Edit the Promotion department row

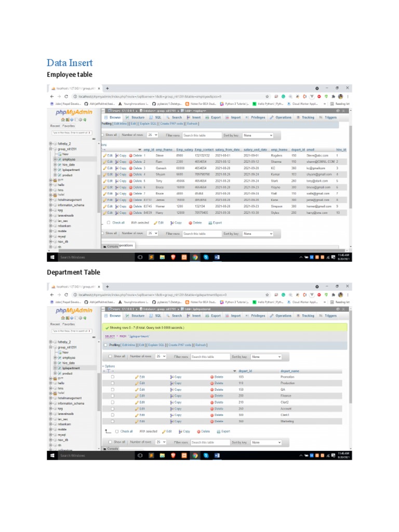pyautogui.click(x=140, y=377)
